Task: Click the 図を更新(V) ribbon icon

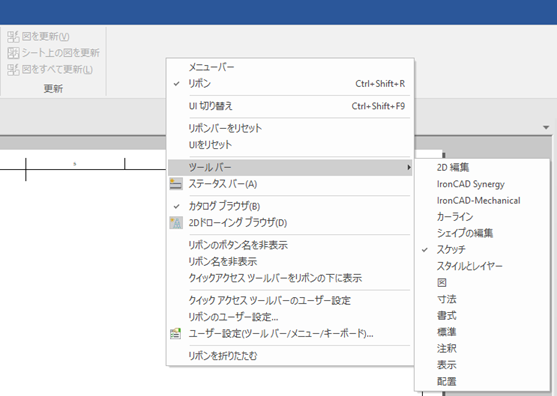Action: [x=13, y=37]
